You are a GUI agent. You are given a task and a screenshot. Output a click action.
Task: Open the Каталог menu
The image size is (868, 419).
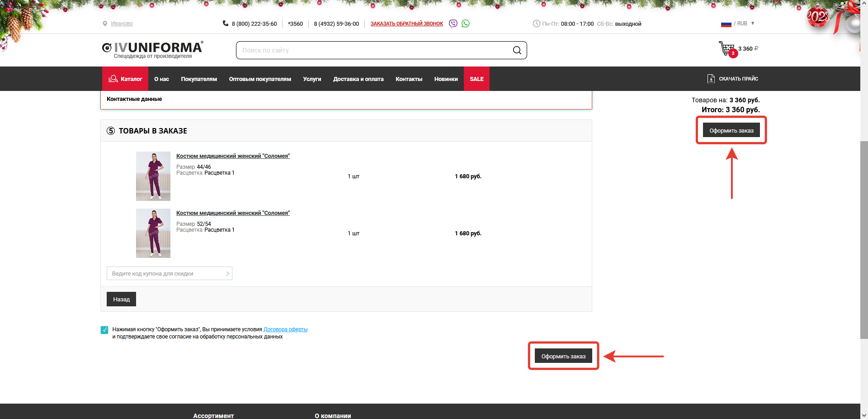pos(125,79)
